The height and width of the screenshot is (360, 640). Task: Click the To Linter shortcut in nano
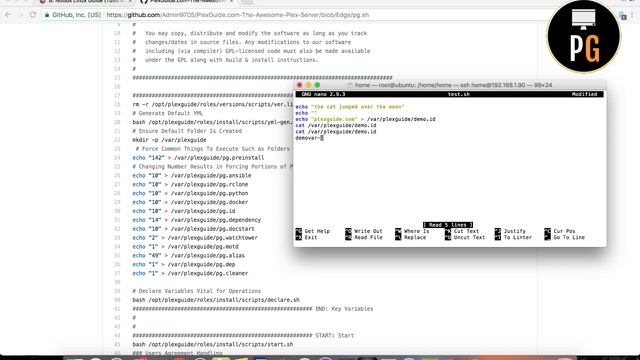[513, 237]
